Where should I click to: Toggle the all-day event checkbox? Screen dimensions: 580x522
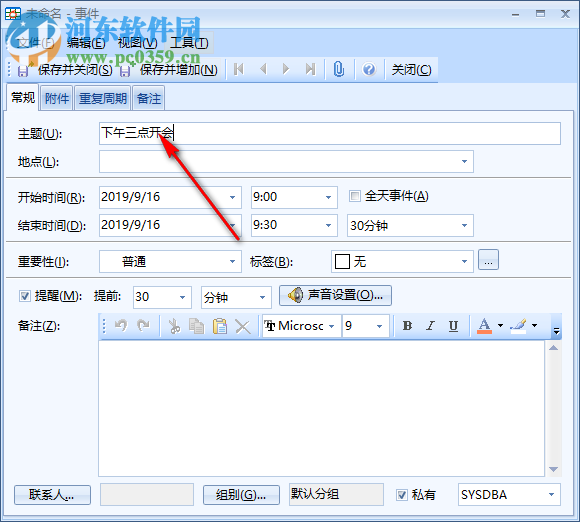click(354, 196)
